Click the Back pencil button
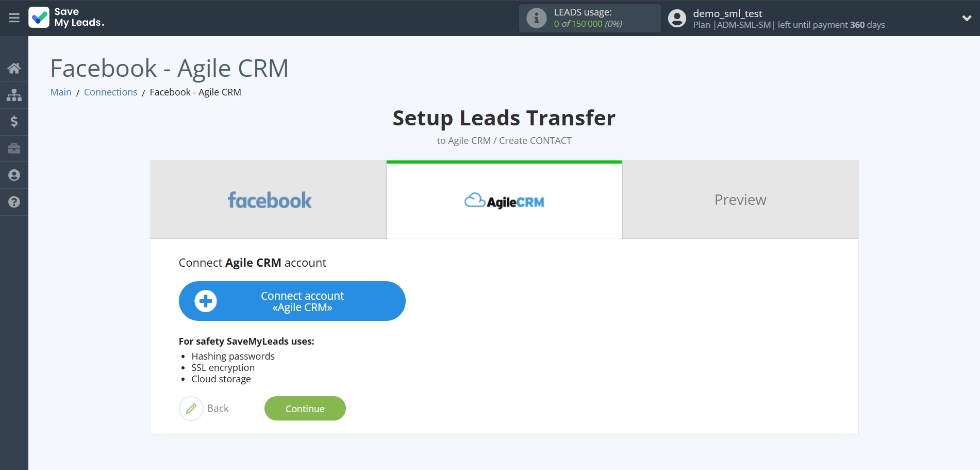The width and height of the screenshot is (980, 470). (x=191, y=409)
